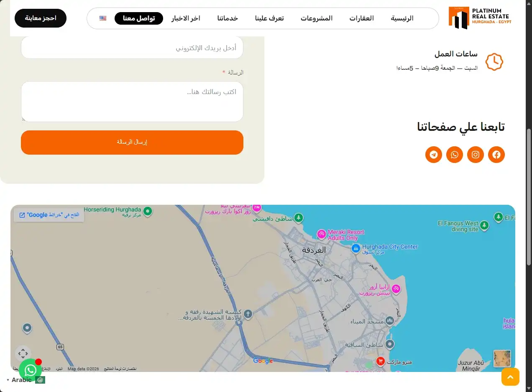This screenshot has height=392, width=532.
Task: Click the تابعنا علي صفحاتنا heading
Action: [461, 127]
